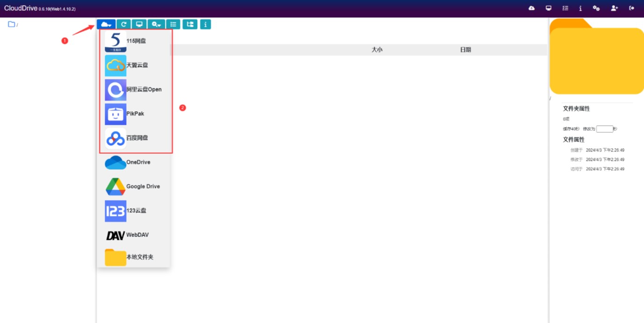Click the cloud upload icon in the header
The height and width of the screenshot is (323, 644).
tap(531, 8)
